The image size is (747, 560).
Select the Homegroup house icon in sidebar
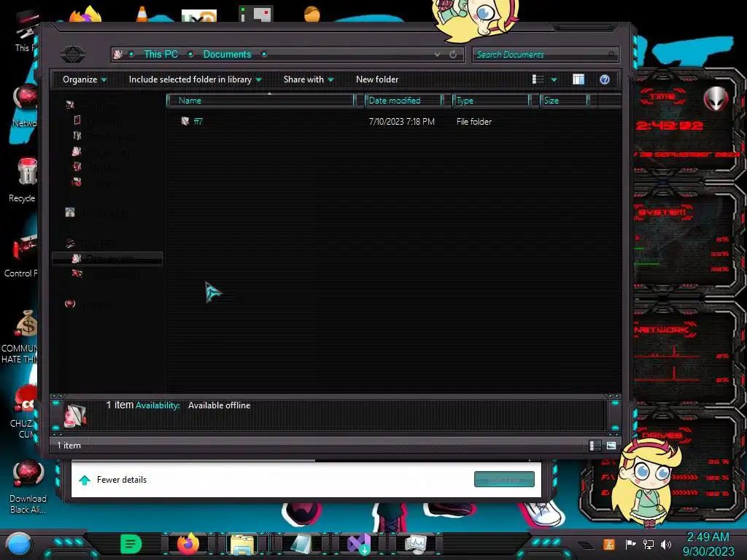click(70, 212)
